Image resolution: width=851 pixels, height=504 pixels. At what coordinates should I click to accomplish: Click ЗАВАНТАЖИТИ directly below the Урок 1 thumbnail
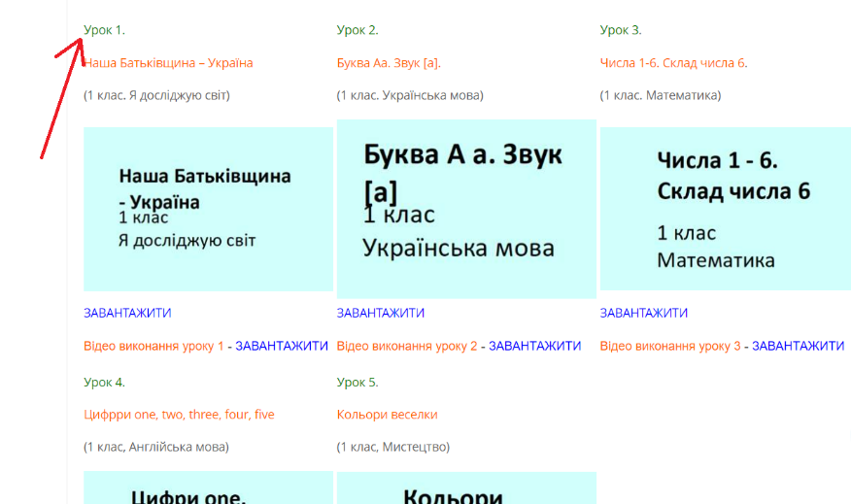tap(127, 313)
